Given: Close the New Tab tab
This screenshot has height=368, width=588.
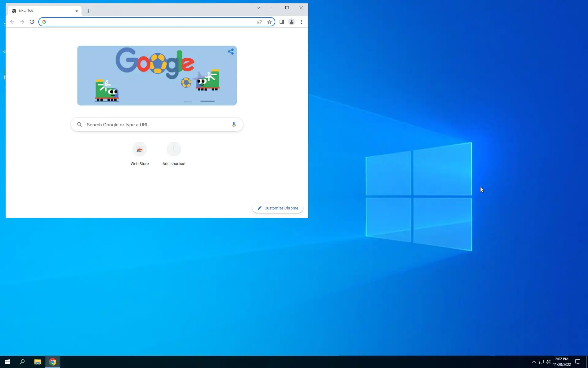Looking at the screenshot, I should pos(77,11).
